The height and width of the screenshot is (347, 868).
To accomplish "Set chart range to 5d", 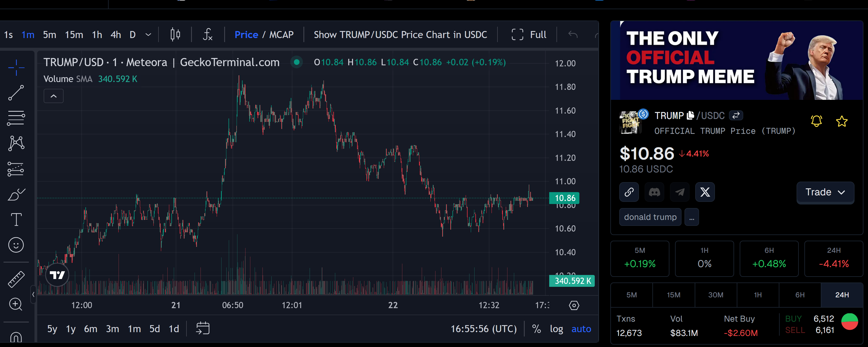I will point(155,329).
